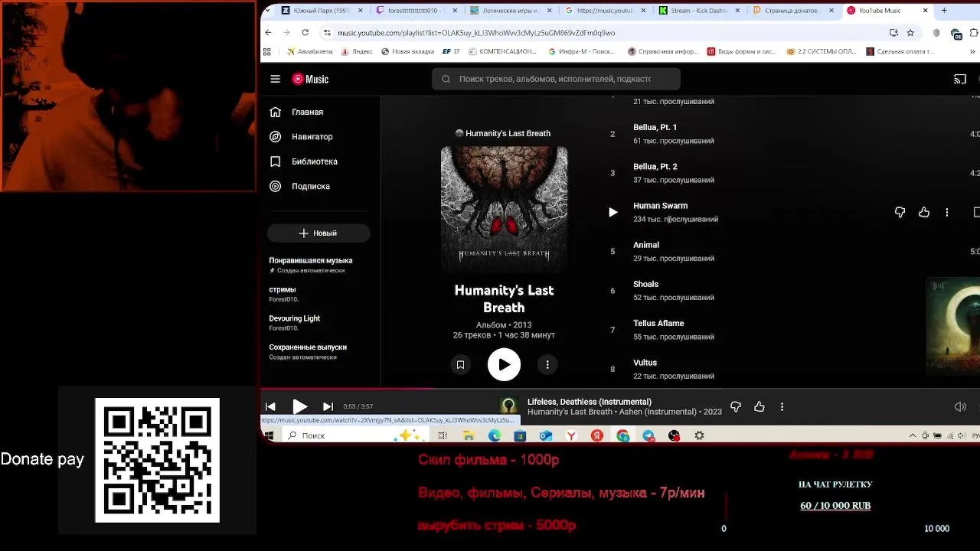The image size is (980, 551).
Task: Reload the browser page
Action: point(305,33)
